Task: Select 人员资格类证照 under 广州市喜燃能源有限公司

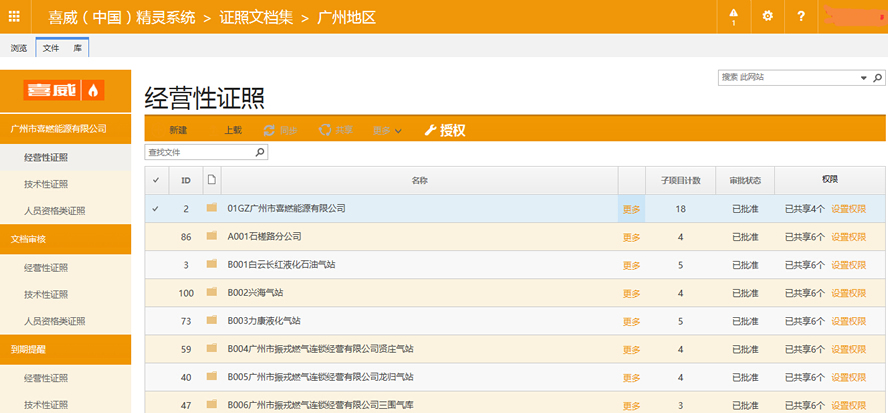Action: pyautogui.click(x=55, y=211)
